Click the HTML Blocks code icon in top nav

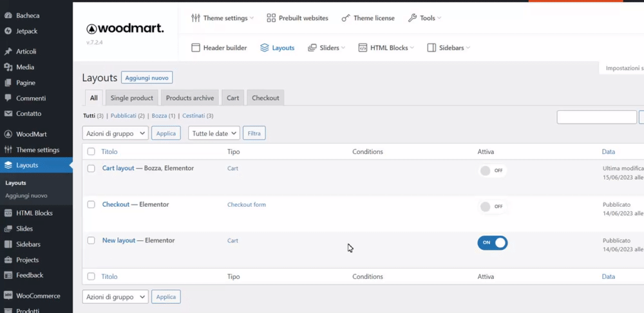(x=363, y=48)
